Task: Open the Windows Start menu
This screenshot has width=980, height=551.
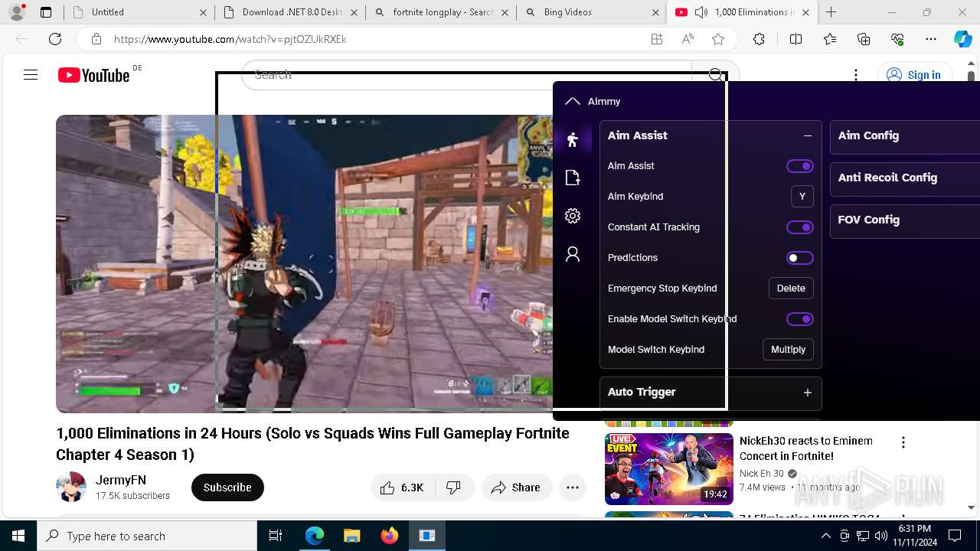Action: [x=18, y=536]
